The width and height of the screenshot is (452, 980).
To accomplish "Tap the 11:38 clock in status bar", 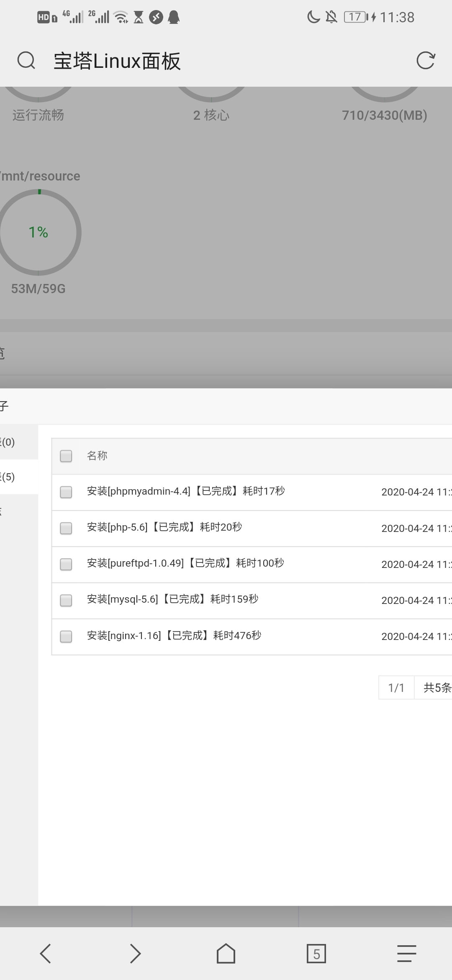I will click(397, 17).
